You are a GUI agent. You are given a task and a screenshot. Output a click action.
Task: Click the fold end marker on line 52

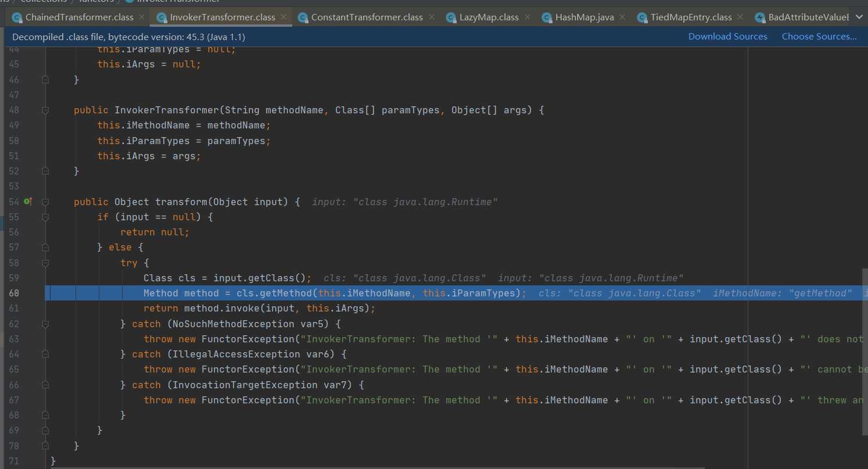click(45, 171)
